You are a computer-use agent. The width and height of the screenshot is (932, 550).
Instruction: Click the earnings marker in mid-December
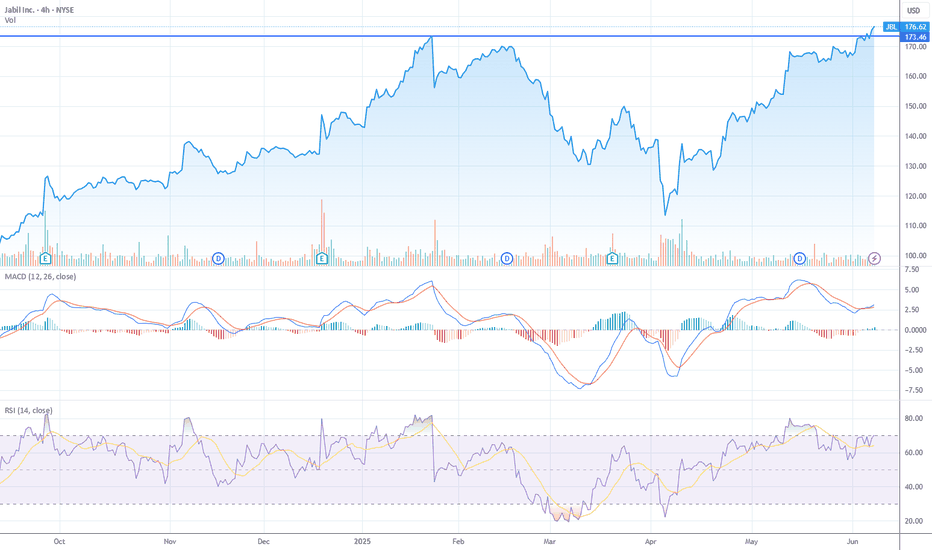click(322, 258)
